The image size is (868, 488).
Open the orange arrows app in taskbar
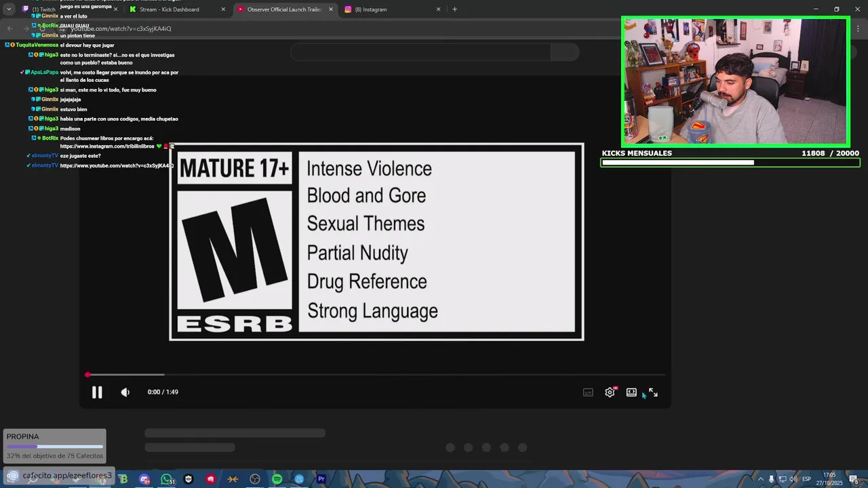tap(233, 479)
